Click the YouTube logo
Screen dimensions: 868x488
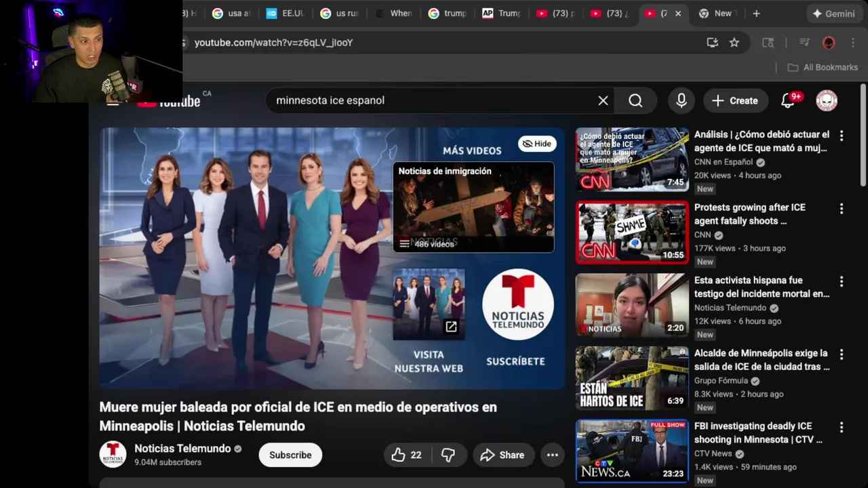pos(169,102)
